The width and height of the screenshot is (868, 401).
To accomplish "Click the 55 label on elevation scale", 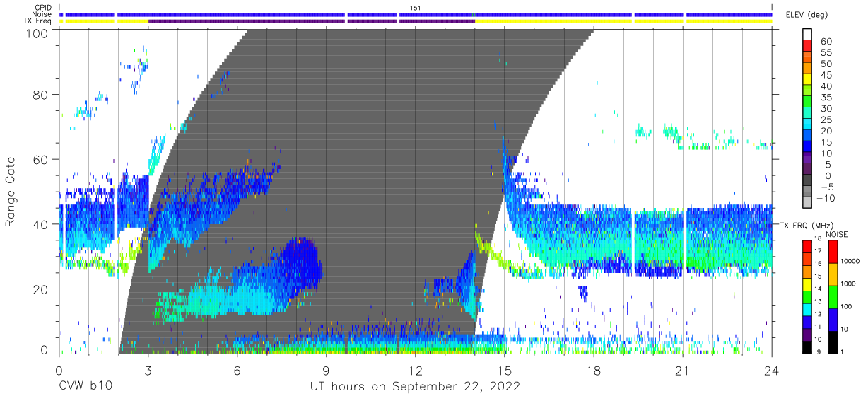I will 825,52.
